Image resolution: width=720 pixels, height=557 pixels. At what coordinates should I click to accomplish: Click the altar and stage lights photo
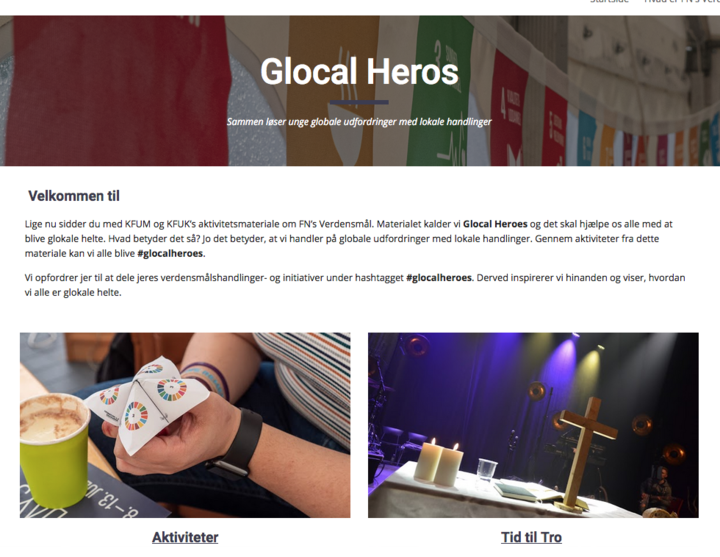point(533,425)
